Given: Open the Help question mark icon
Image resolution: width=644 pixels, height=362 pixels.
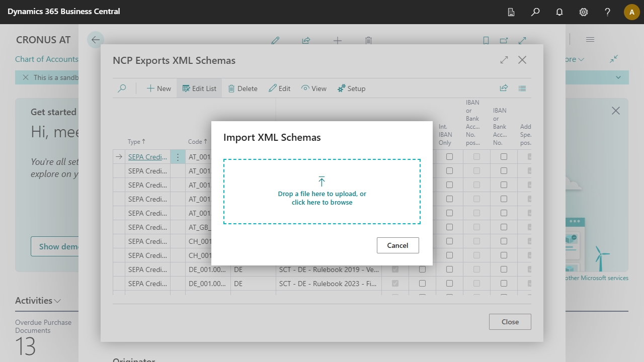Looking at the screenshot, I should pyautogui.click(x=608, y=12).
